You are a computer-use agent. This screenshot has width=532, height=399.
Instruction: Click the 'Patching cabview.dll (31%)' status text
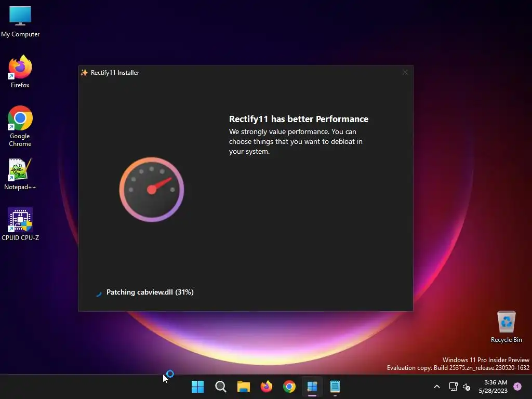point(150,292)
